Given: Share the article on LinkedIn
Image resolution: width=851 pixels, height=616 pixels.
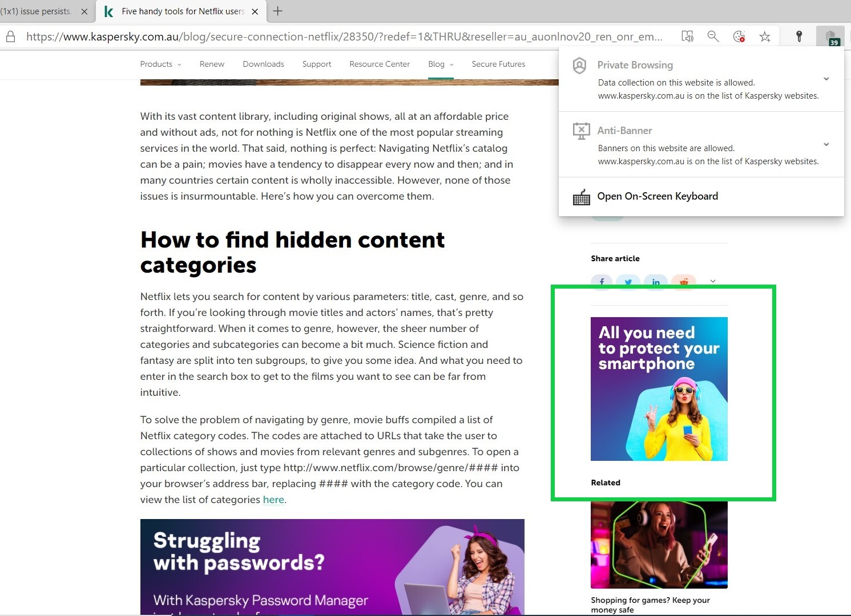Looking at the screenshot, I should click(656, 282).
